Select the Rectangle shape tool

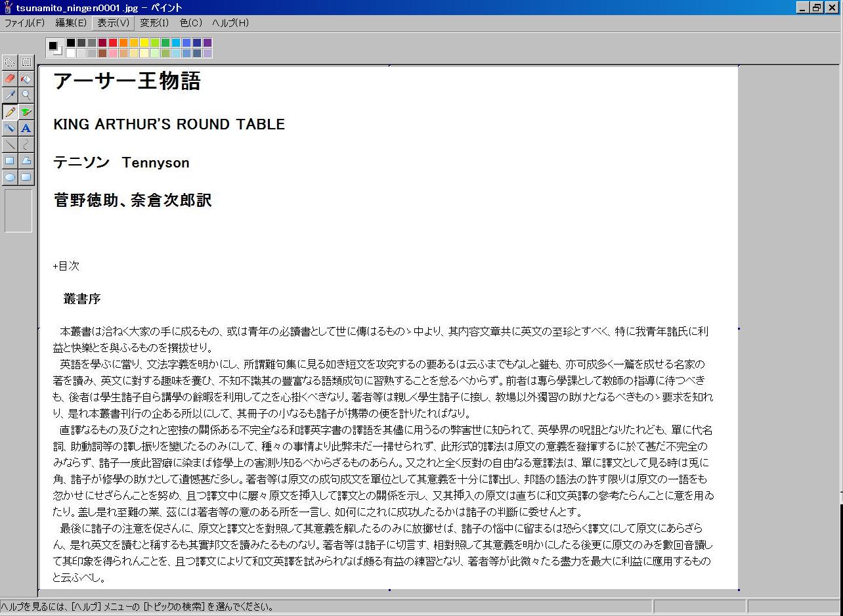(x=10, y=161)
